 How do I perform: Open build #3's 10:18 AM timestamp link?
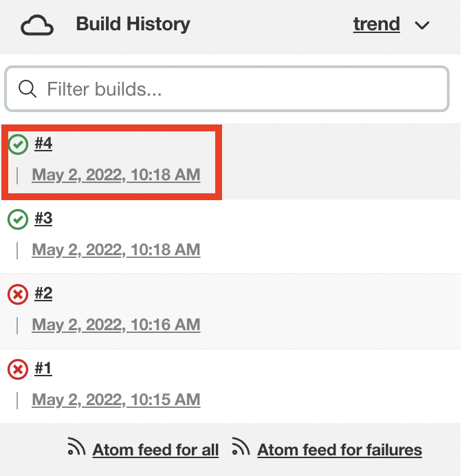tap(116, 250)
